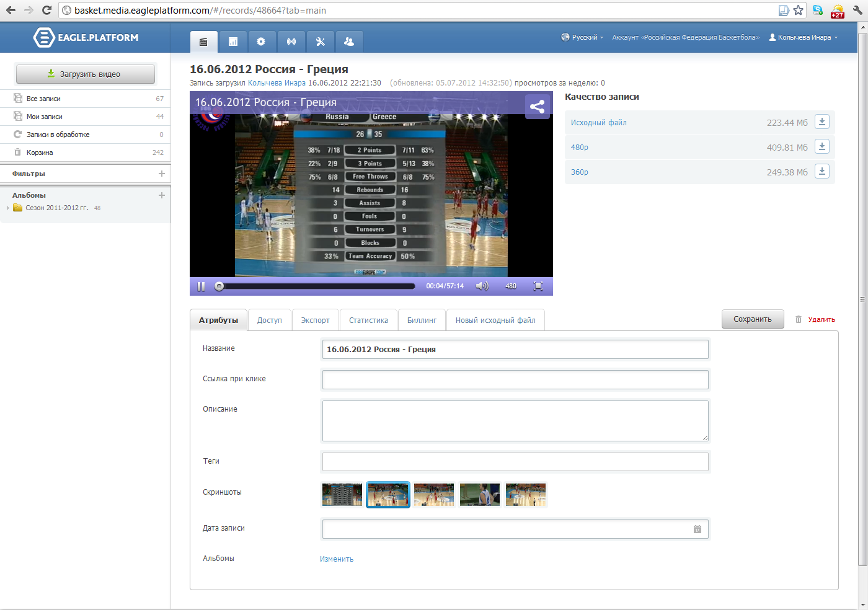Open the Русский language dropdown
868x610 pixels.
pos(583,38)
